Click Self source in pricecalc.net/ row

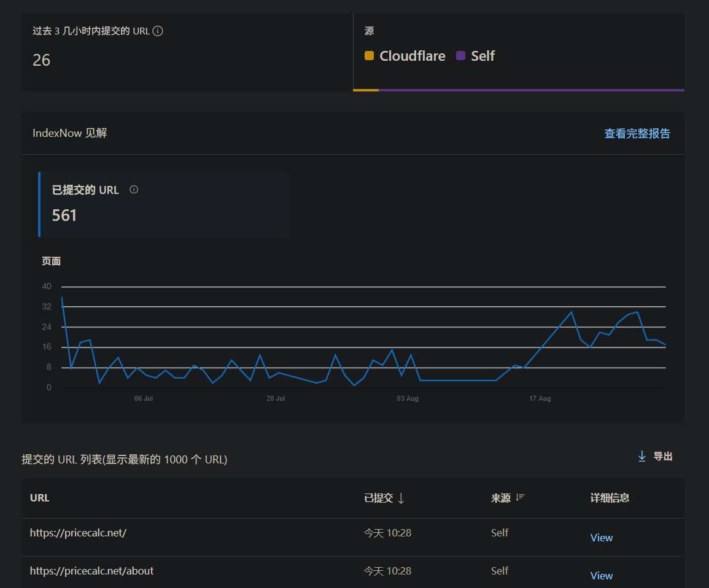[x=500, y=533]
